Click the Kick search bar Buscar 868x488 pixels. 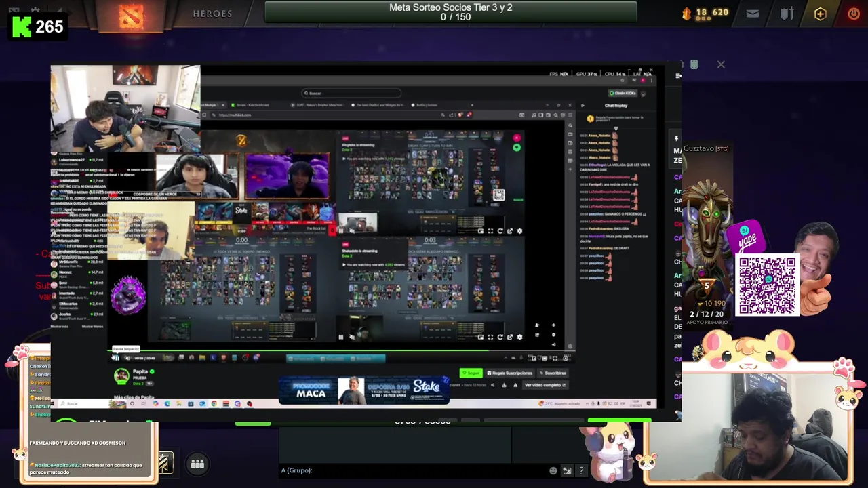click(352, 94)
